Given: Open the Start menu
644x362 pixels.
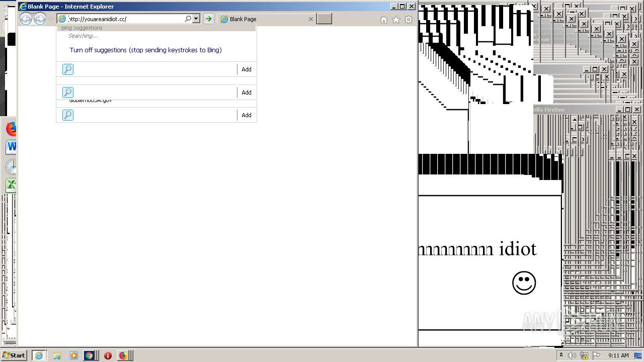Looking at the screenshot, I should pos(14,355).
